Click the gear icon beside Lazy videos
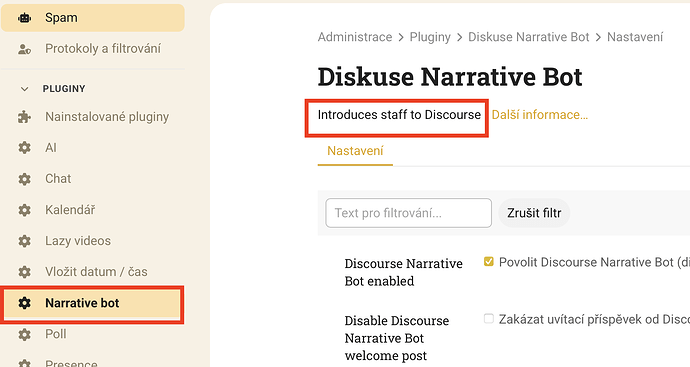 click(24, 241)
